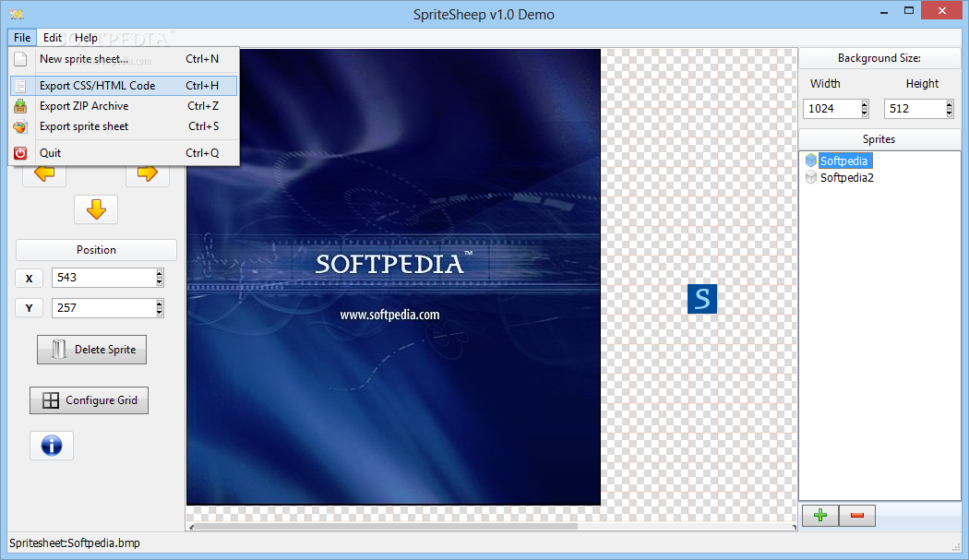Viewport: 969px width, 560px height.
Task: Click the red Quit power icon
Action: (20, 153)
